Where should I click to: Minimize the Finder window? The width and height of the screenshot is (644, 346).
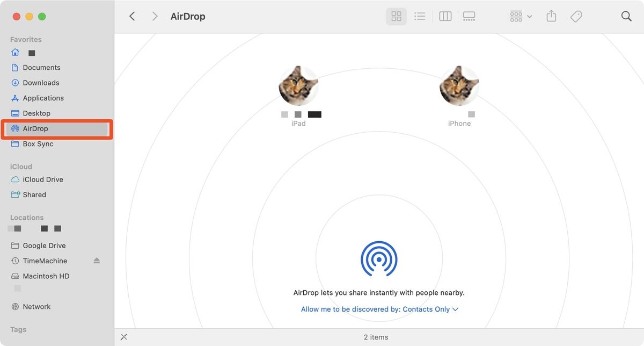point(29,17)
